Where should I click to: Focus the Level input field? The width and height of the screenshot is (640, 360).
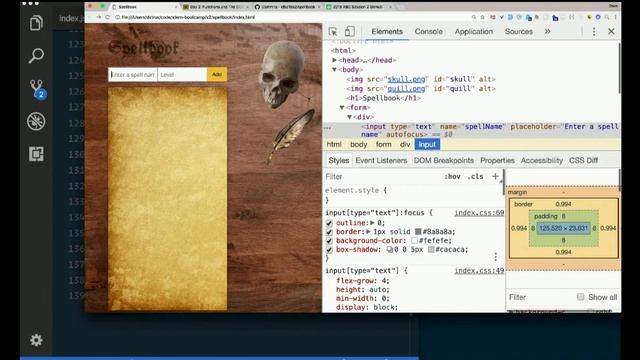click(x=182, y=75)
